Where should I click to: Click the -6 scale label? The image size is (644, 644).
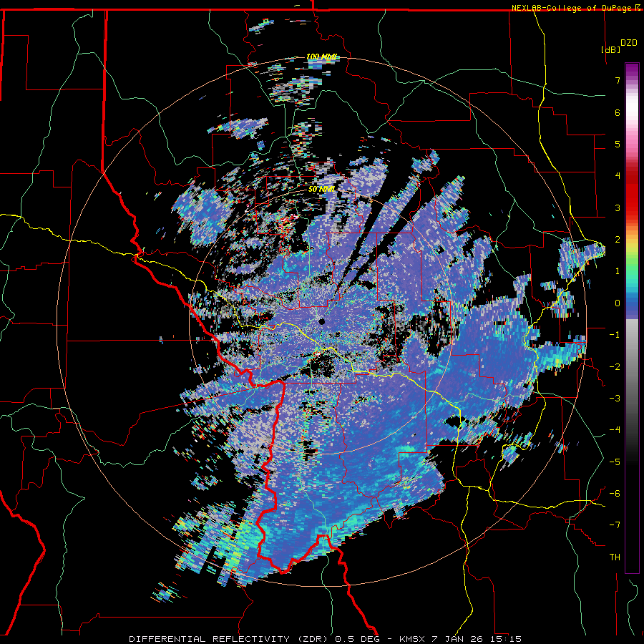click(x=615, y=494)
